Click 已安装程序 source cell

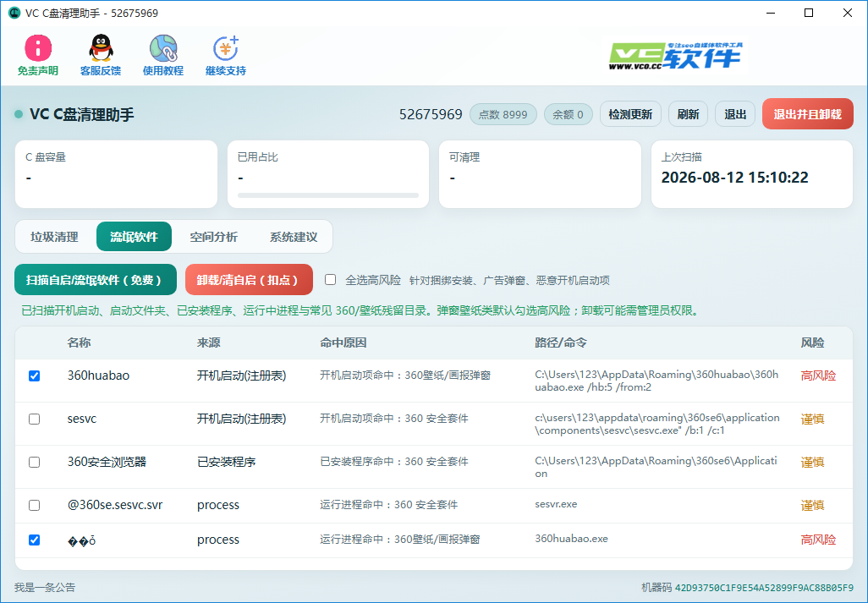(227, 462)
